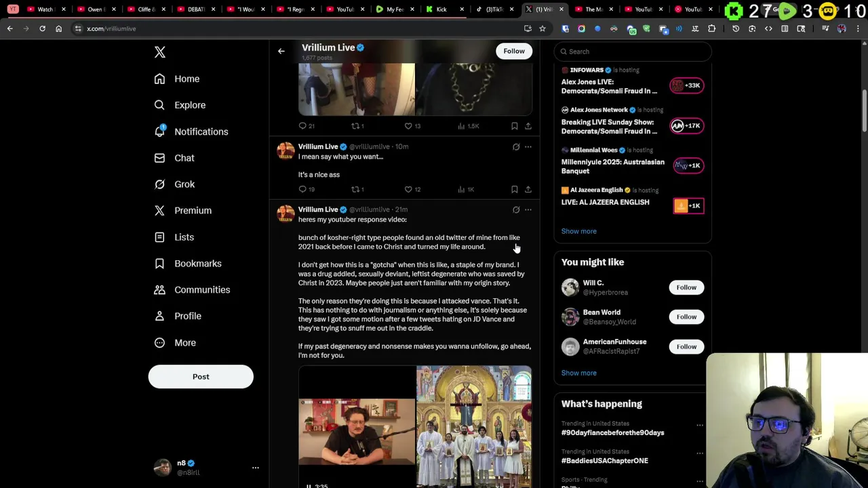Image resolution: width=868 pixels, height=488 pixels.
Task: Share the 'It's a nice ass' post
Action: pos(528,189)
